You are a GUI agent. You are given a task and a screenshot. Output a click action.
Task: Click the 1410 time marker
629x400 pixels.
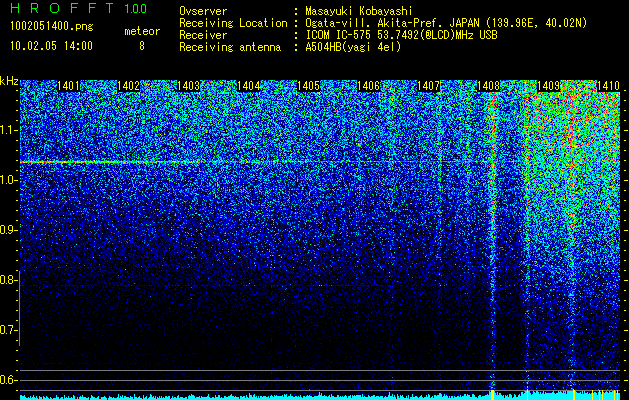pyautogui.click(x=608, y=86)
